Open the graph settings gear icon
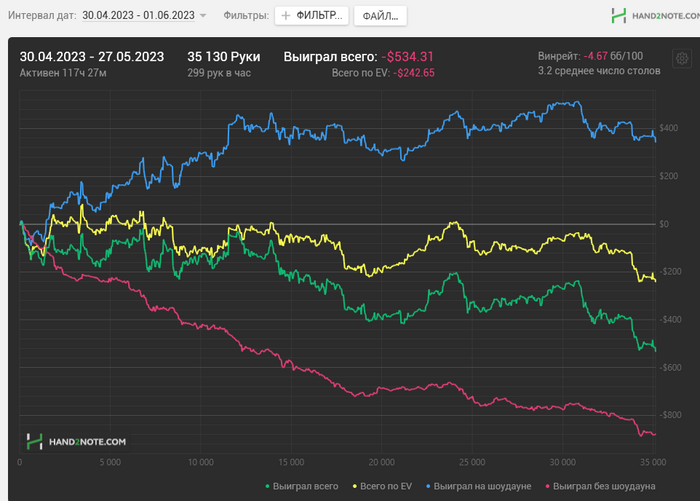Screen dimensions: 700x501 click(x=682, y=58)
